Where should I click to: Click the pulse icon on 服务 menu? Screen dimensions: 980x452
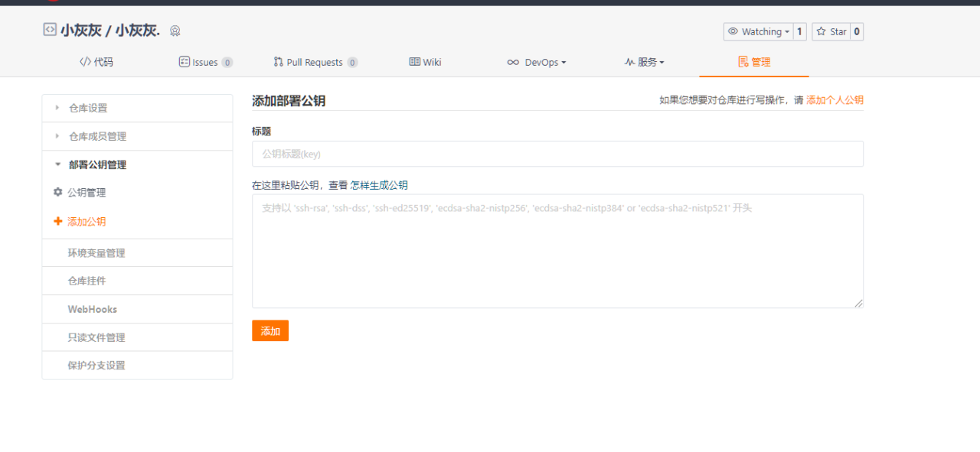click(629, 62)
